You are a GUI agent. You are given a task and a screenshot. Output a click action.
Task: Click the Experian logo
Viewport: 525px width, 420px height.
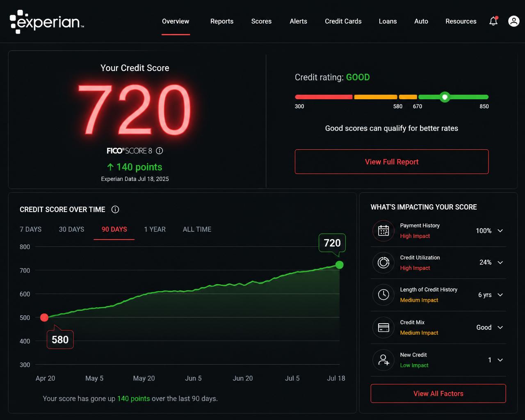click(x=47, y=21)
